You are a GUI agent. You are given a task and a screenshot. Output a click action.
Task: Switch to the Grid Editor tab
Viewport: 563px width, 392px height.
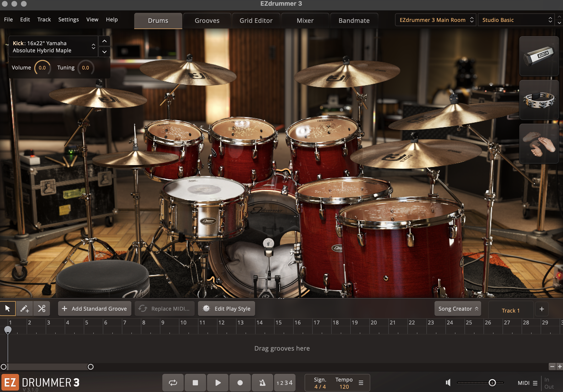coord(256,21)
